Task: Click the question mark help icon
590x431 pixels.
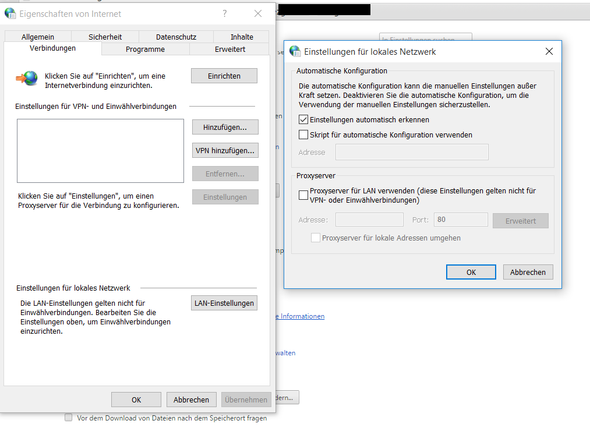Action: [225, 14]
